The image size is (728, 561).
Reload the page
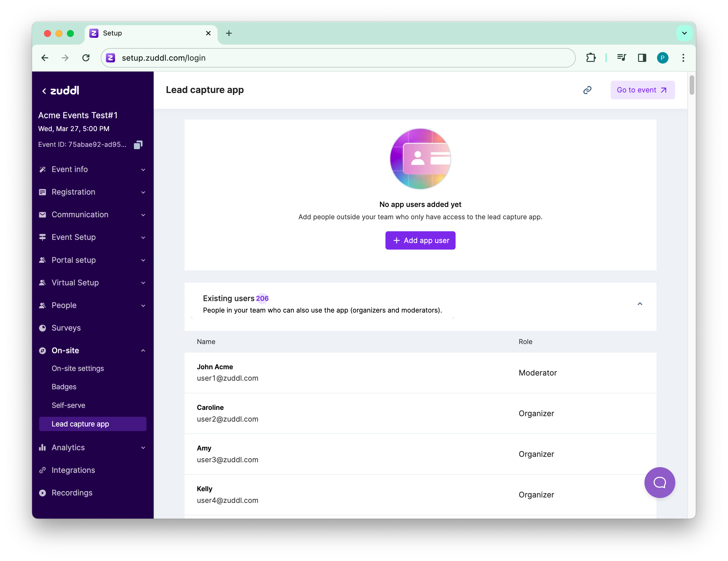click(86, 58)
